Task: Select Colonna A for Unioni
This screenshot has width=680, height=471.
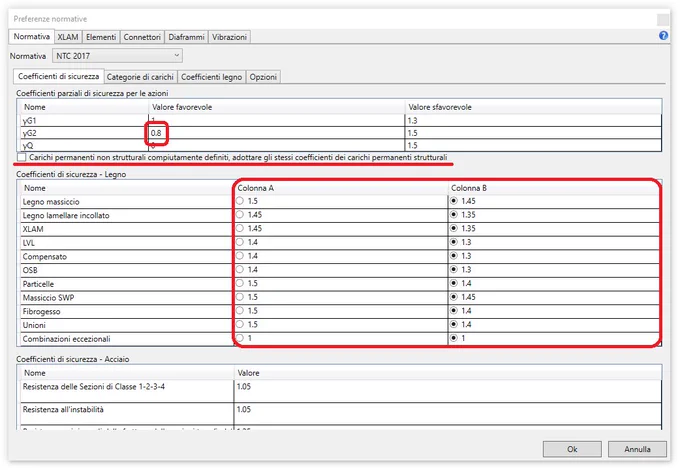Action: pos(240,324)
